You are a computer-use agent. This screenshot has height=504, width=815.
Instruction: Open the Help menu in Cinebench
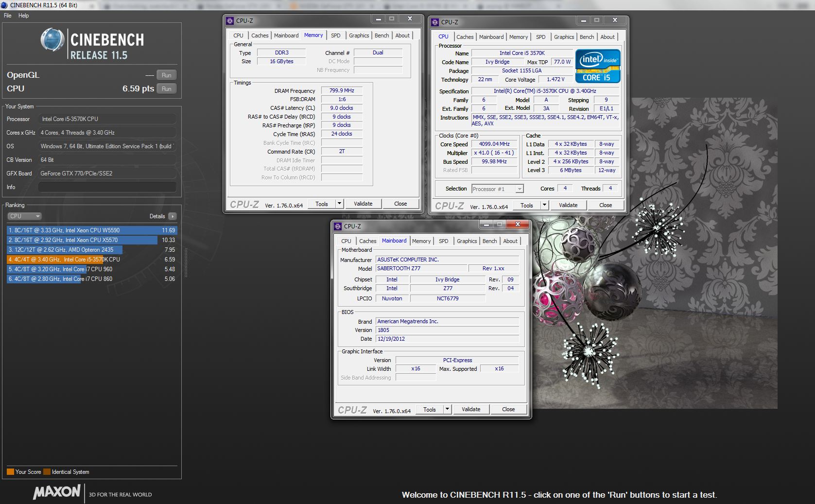coord(24,16)
